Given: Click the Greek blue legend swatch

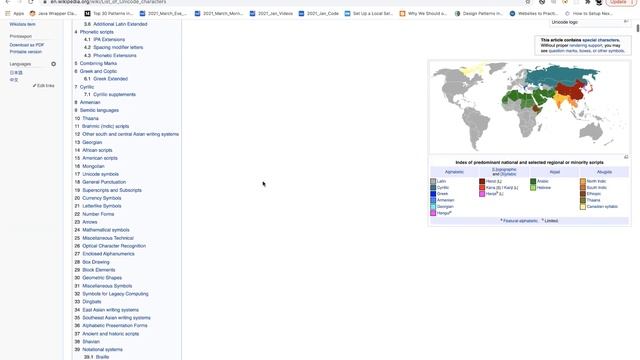Looking at the screenshot, I should 433,194.
